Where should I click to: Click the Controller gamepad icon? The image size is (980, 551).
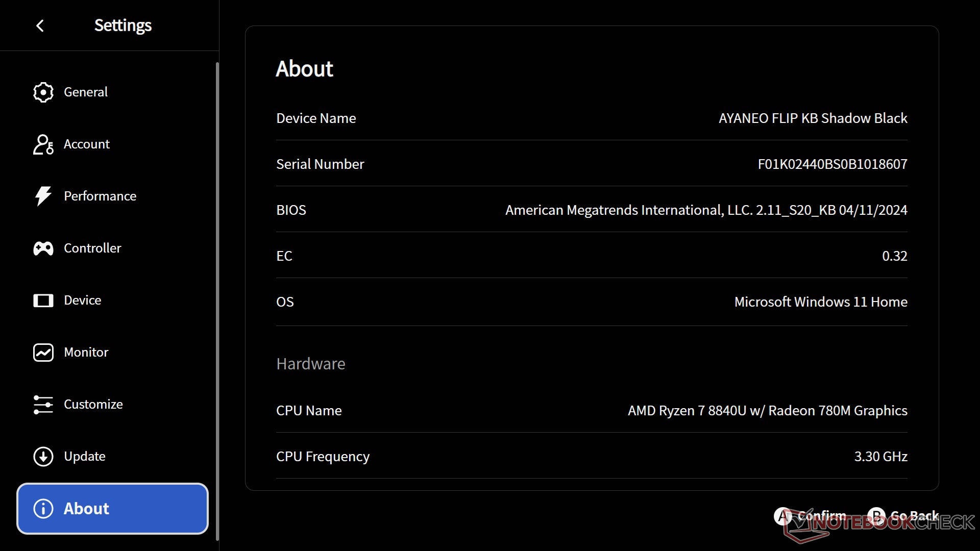point(43,248)
